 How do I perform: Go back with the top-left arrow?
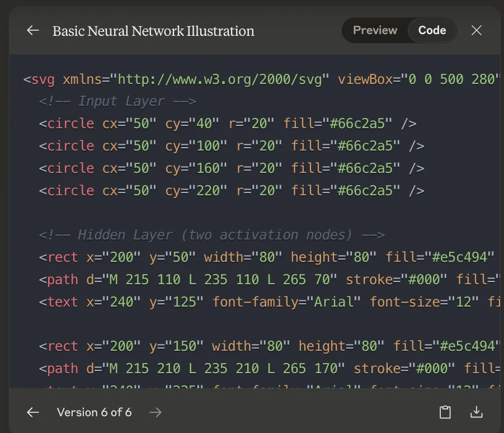(x=32, y=30)
